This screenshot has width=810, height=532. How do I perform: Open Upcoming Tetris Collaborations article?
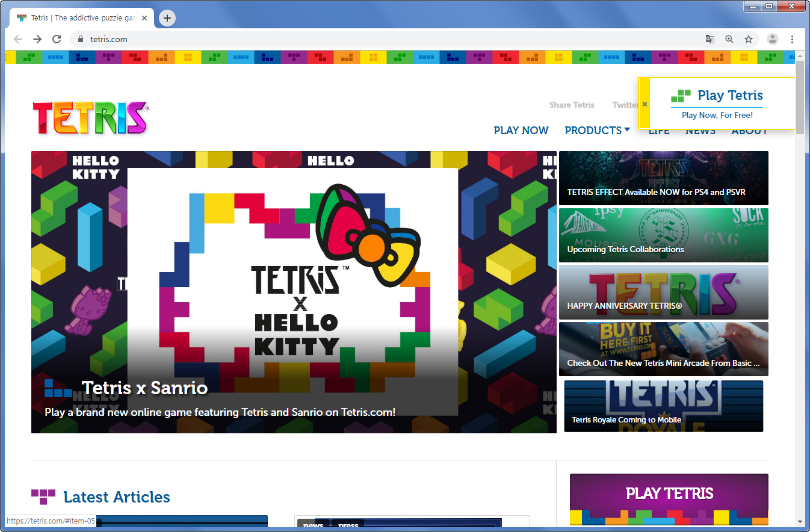(664, 235)
